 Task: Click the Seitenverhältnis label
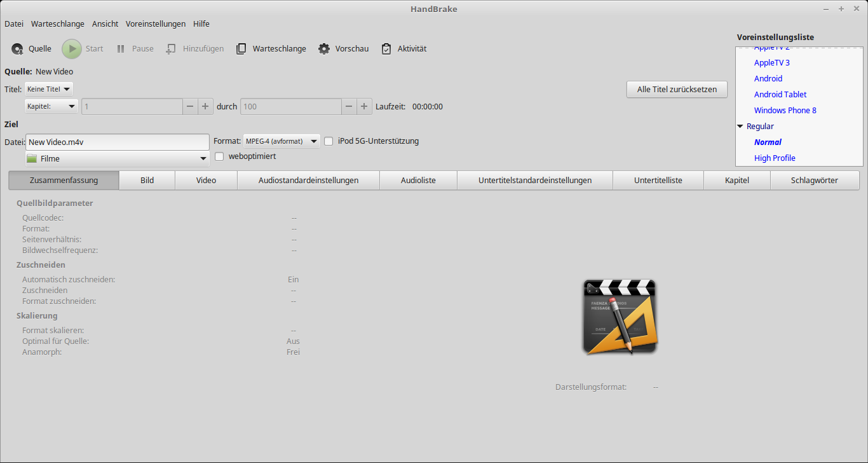(53, 239)
